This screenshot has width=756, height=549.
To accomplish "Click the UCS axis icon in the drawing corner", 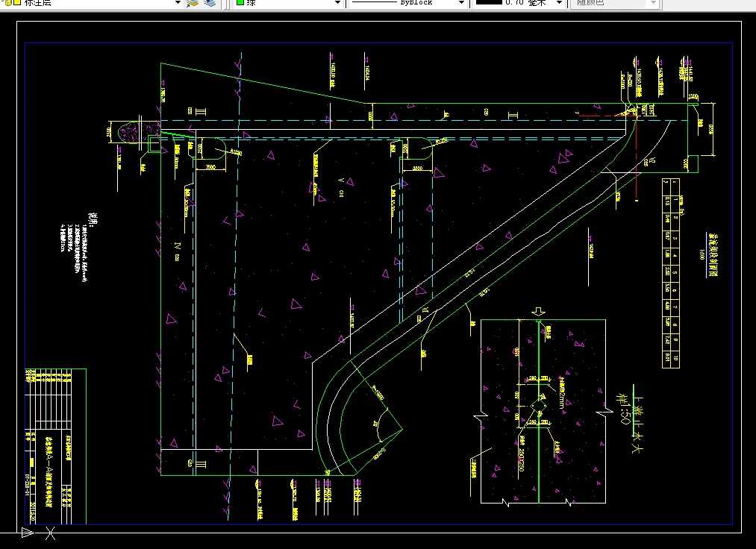I will [x=39, y=533].
